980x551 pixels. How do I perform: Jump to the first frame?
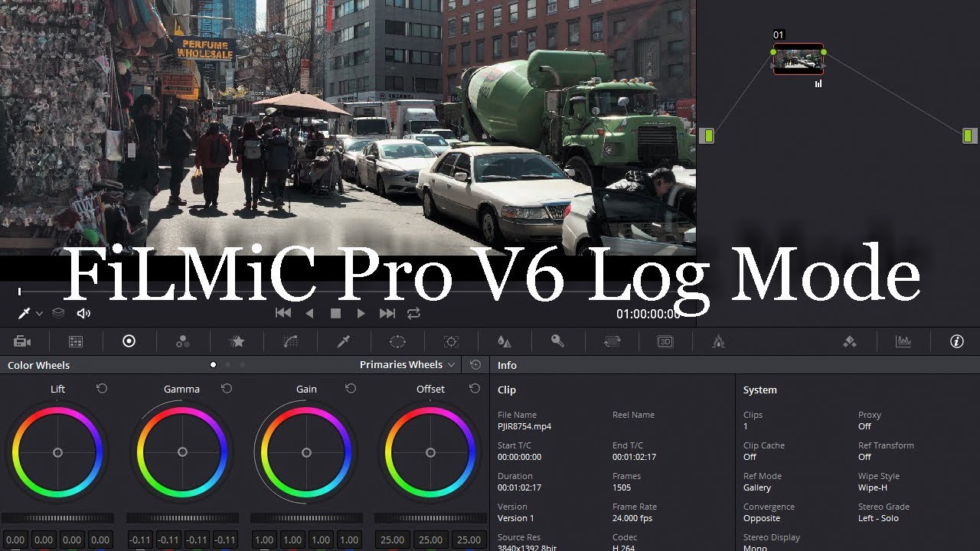coord(283,313)
